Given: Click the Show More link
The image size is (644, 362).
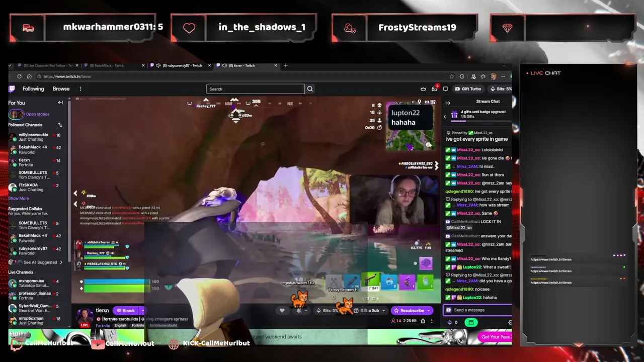Looking at the screenshot, I should (x=19, y=199).
